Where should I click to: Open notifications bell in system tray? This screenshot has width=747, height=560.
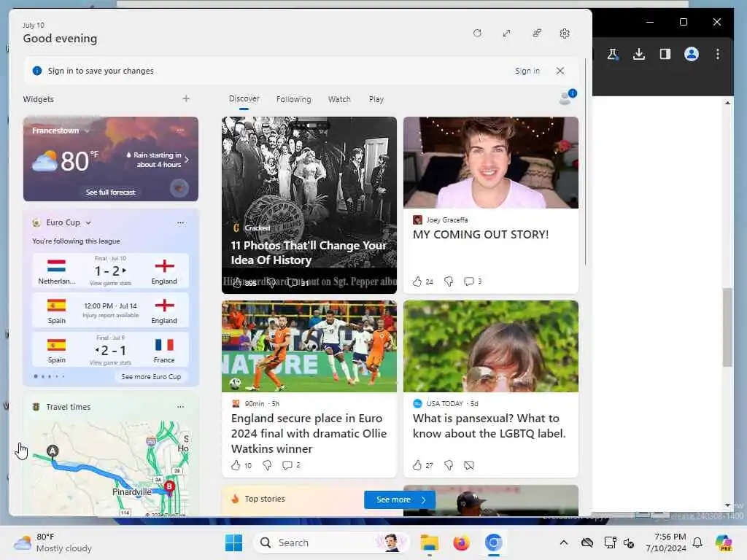pyautogui.click(x=697, y=542)
